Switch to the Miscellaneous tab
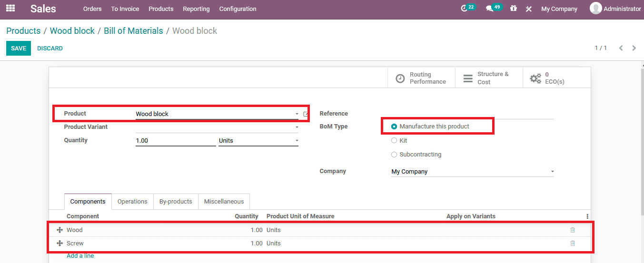 (224, 202)
